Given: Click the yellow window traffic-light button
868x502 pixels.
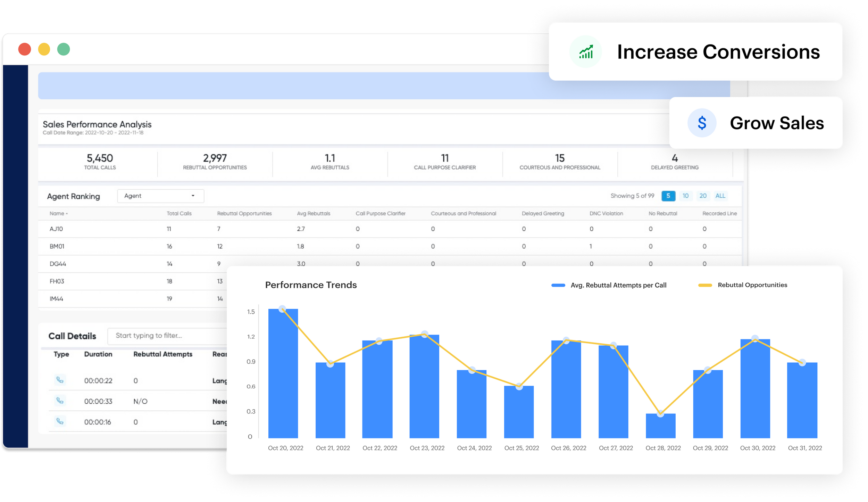Looking at the screenshot, I should coord(44,49).
